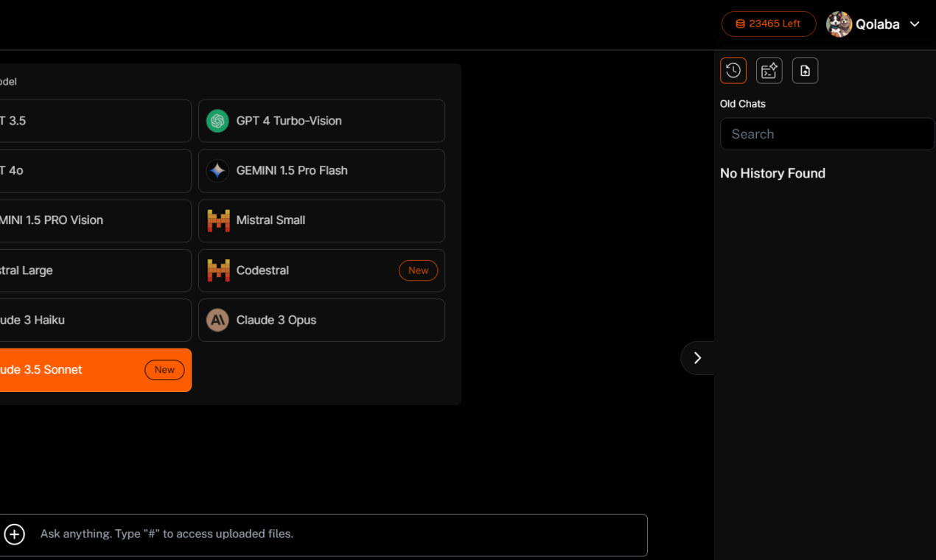Select the GEMINI 1.5 PRO Vision model
The image size is (936, 560).
tap(94, 220)
